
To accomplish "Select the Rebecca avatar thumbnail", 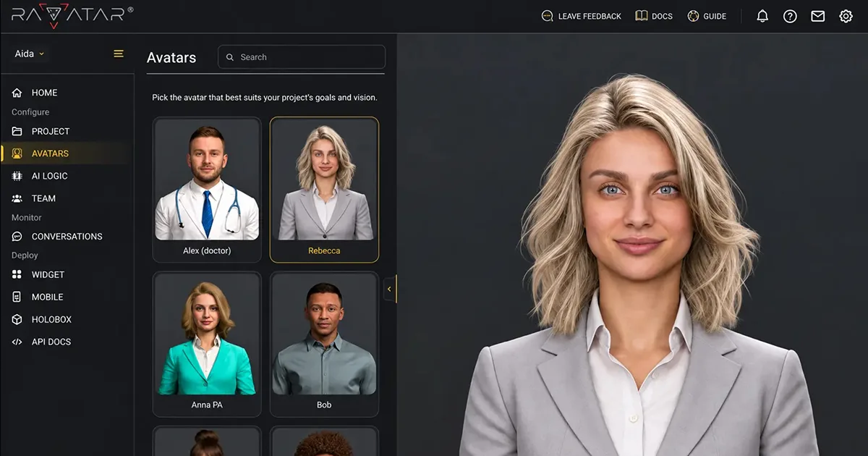I will pyautogui.click(x=324, y=180).
